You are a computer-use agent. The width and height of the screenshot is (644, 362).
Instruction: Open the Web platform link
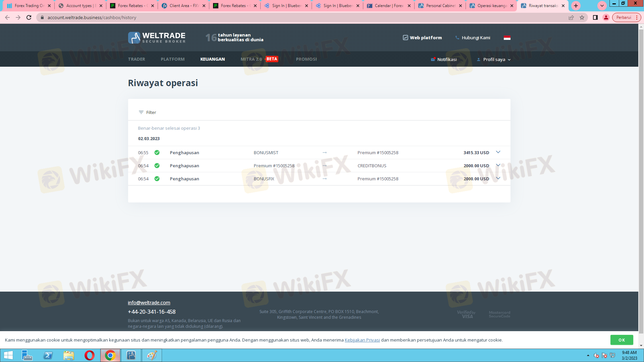[422, 38]
